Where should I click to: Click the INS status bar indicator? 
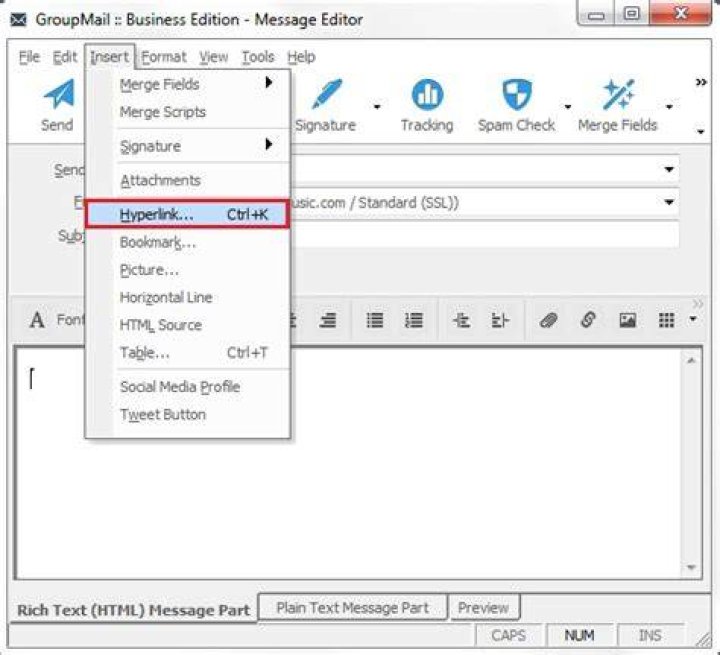[x=650, y=635]
